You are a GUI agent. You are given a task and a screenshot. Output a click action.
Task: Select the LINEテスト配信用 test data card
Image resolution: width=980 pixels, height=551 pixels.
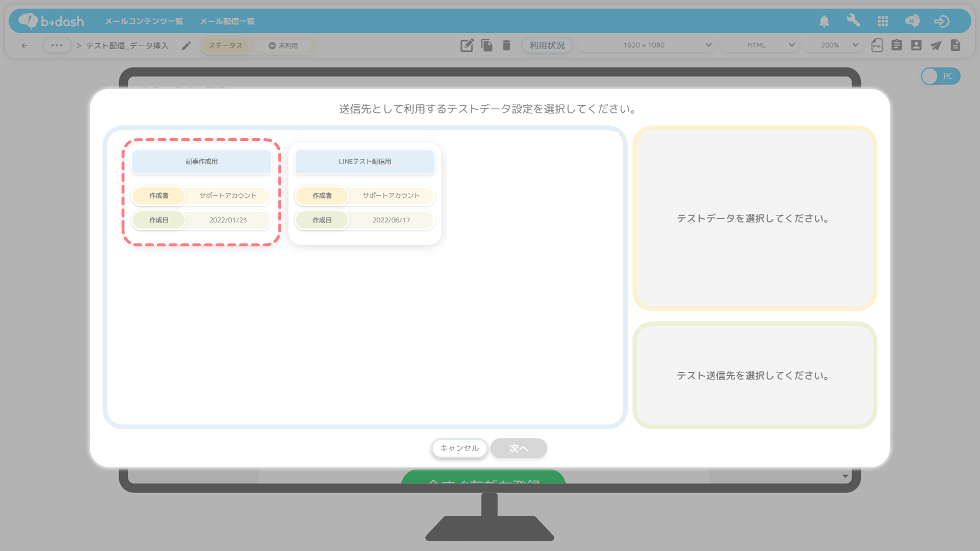(365, 192)
